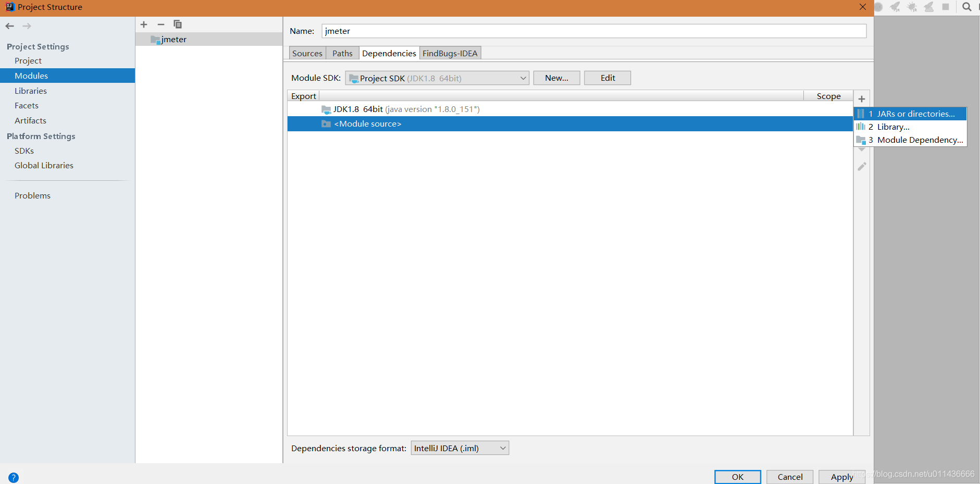Image resolution: width=980 pixels, height=484 pixels.
Task: Search Everywhere magnifier in IDE toolbar
Action: coord(967,7)
